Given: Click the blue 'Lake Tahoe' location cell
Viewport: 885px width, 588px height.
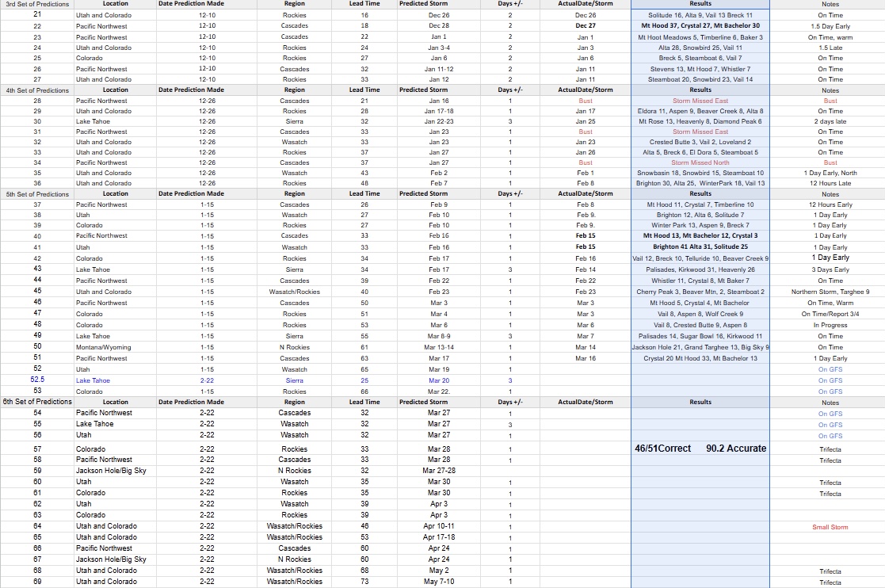Looking at the screenshot, I should point(93,380).
